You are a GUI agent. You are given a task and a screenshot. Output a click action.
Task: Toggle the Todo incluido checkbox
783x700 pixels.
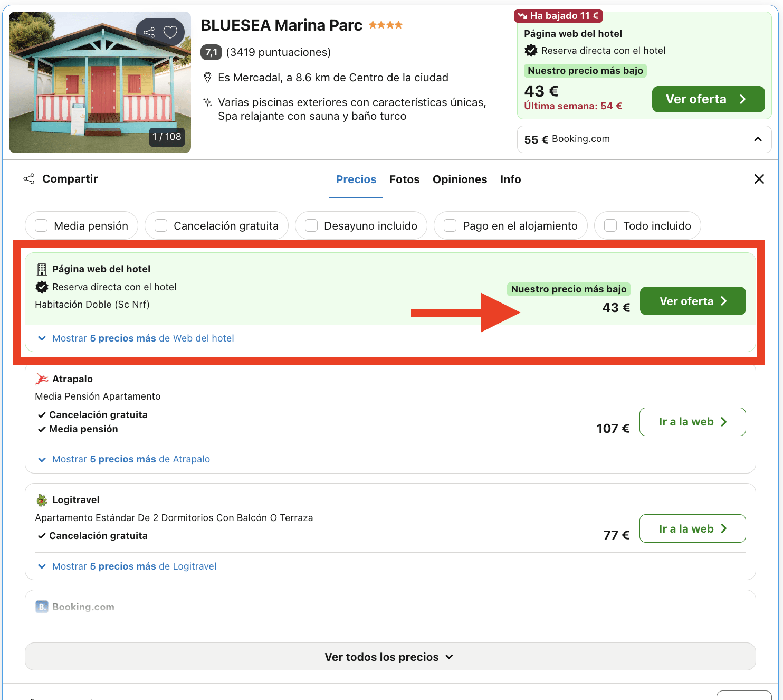[x=610, y=226]
